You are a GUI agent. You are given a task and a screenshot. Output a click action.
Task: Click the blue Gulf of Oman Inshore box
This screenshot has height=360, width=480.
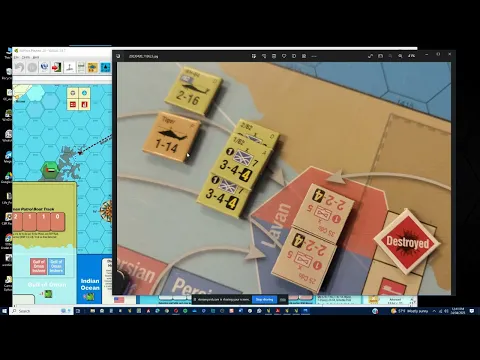point(56,266)
